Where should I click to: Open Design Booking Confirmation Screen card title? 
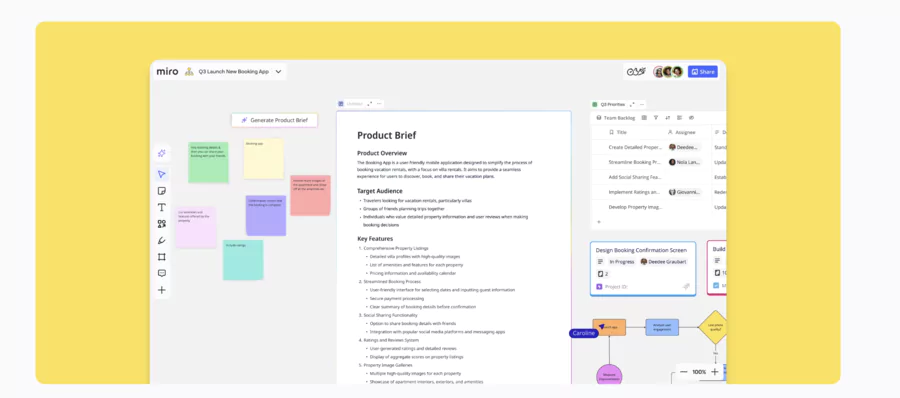pos(641,250)
